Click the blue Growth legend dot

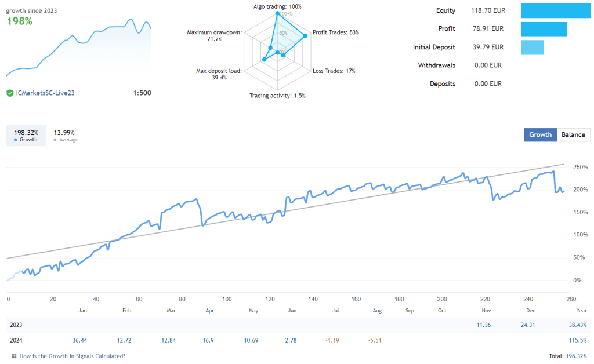15,140
